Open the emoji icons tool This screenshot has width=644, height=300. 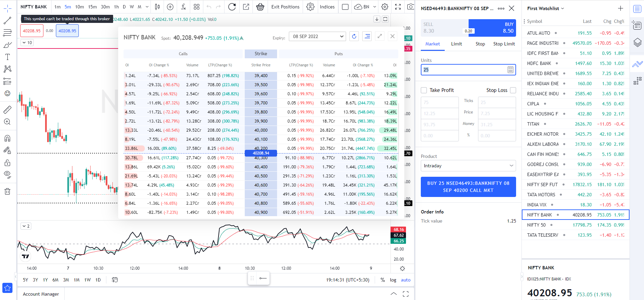[7, 93]
